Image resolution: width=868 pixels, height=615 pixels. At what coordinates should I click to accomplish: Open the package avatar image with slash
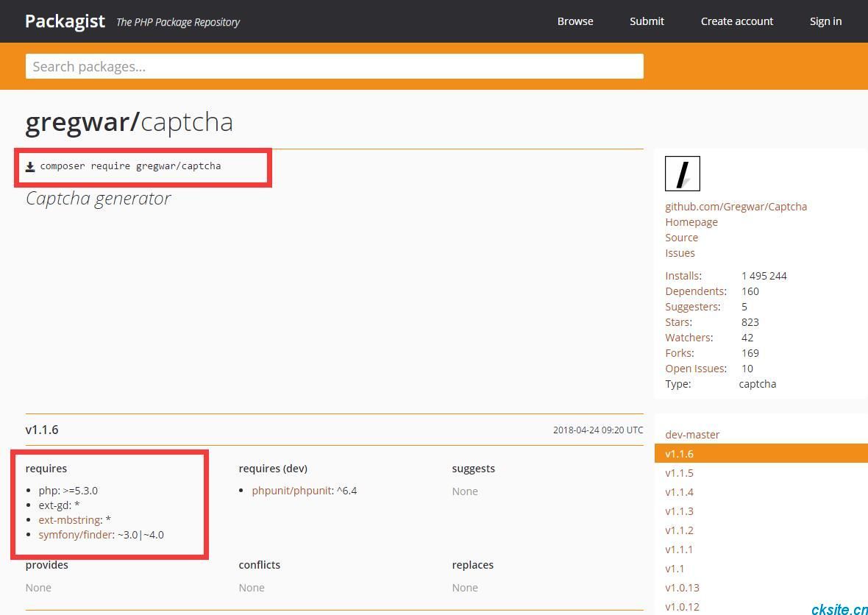coord(682,174)
